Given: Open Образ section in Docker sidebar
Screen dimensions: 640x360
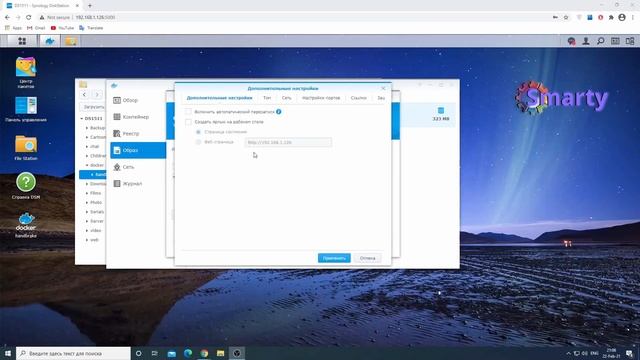Looking at the screenshot, I should coord(138,150).
